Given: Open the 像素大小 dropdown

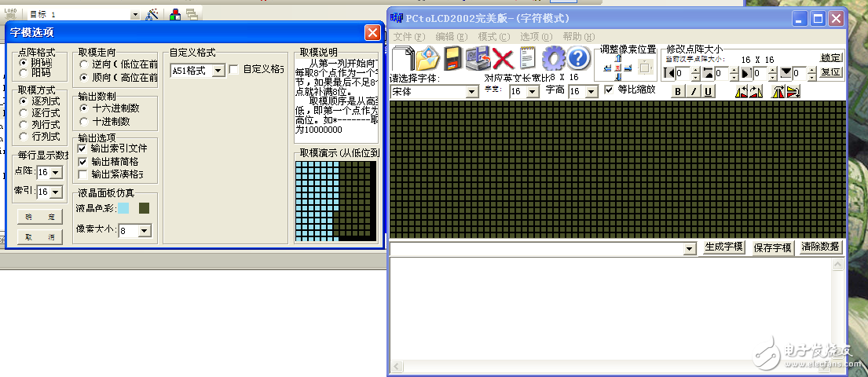Looking at the screenshot, I should click(145, 231).
